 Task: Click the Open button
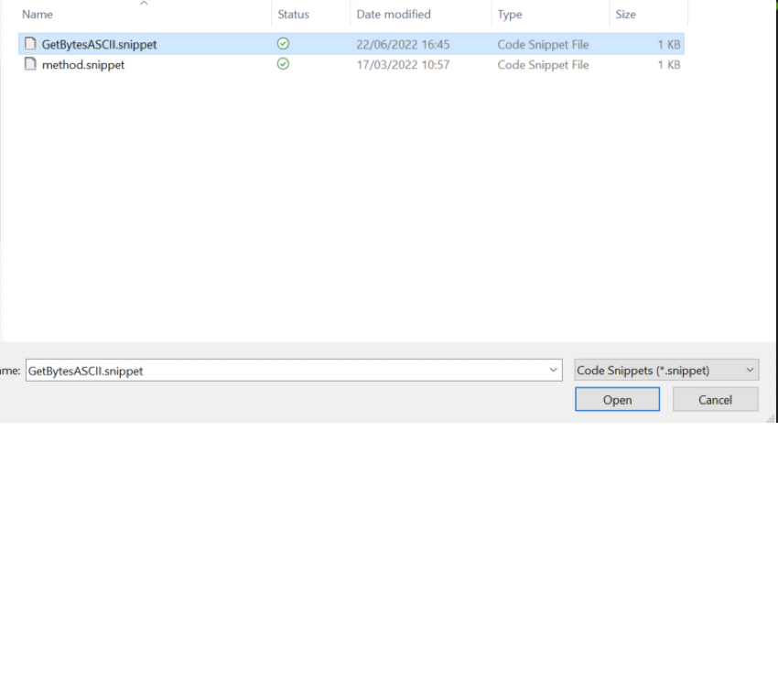point(617,399)
